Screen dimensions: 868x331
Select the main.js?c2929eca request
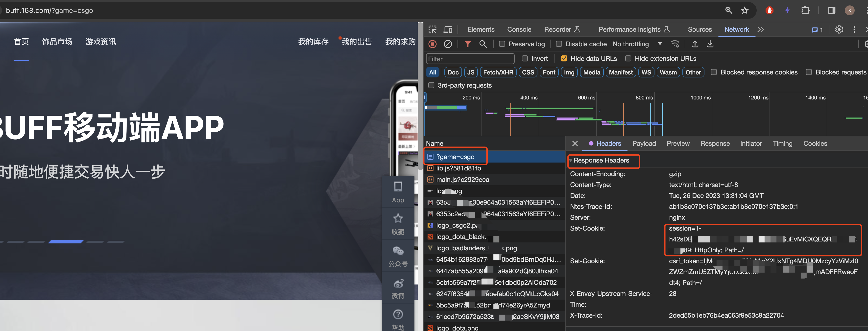[494, 179]
